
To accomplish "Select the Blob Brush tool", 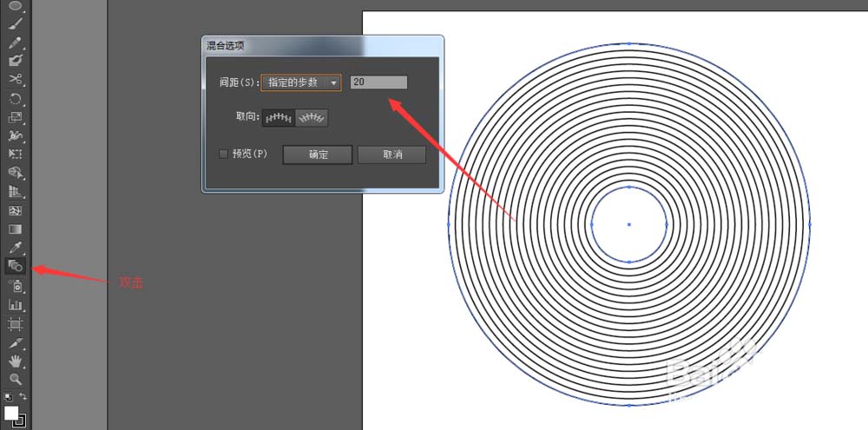I will coord(16,61).
